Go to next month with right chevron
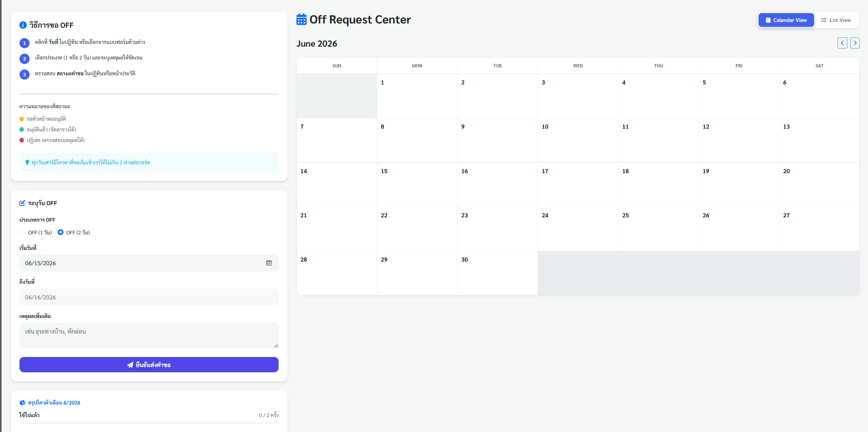Image resolution: width=868 pixels, height=432 pixels. coord(855,43)
